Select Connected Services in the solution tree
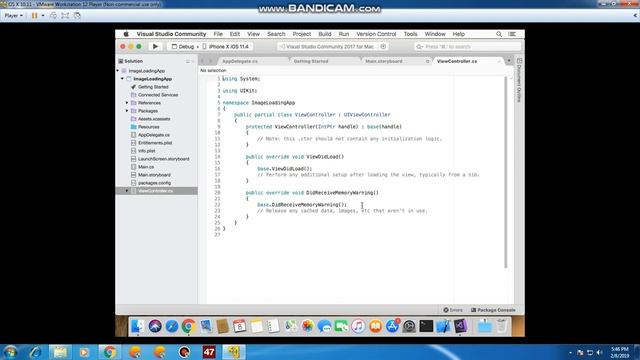 click(x=158, y=95)
